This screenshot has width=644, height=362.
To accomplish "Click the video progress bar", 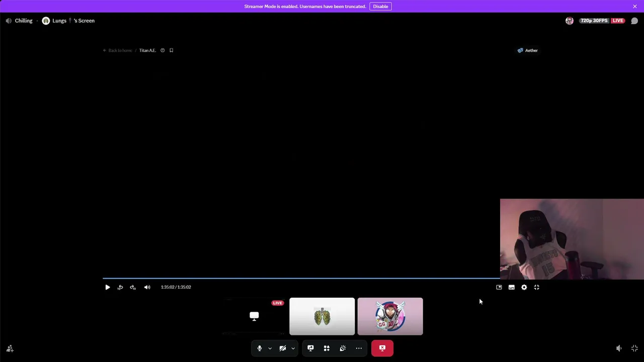I will pos(301,278).
